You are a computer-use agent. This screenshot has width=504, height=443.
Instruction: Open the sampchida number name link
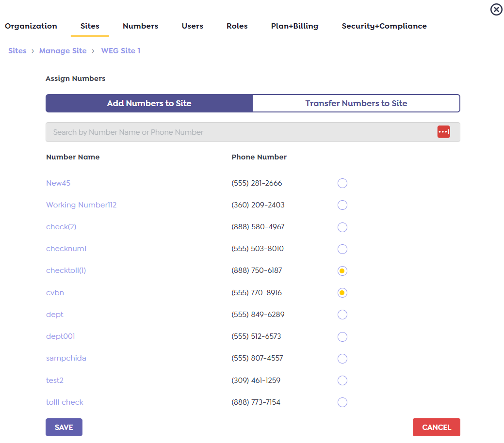[66, 358]
